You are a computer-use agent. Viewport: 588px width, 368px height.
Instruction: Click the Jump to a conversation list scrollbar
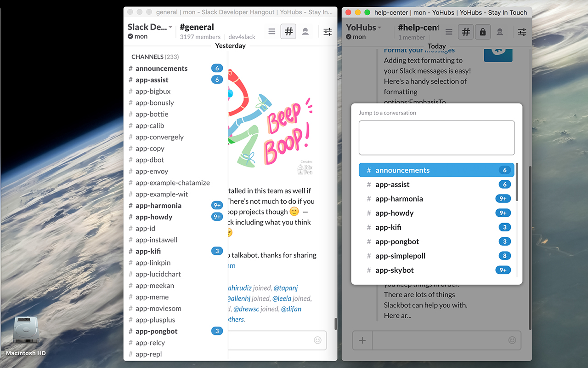517,182
